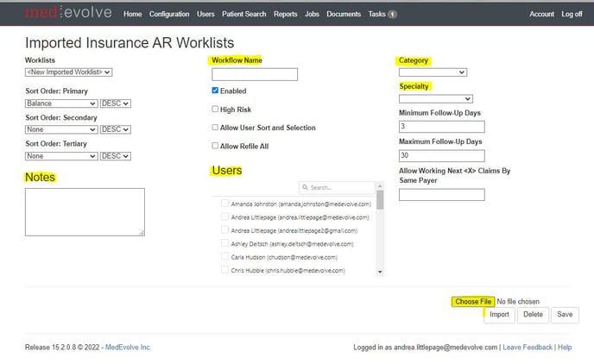594x364 pixels.
Task: Tick the Allow Refile All checkbox
Action: 215,146
